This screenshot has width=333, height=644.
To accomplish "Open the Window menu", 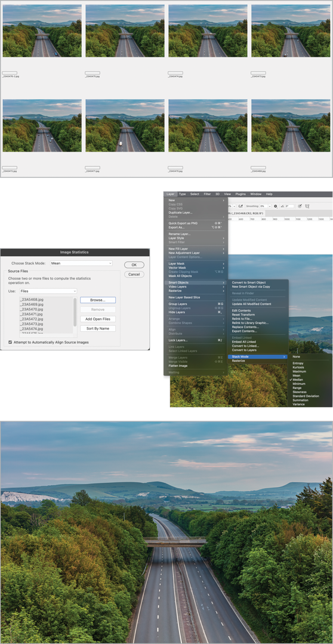I will [x=256, y=194].
